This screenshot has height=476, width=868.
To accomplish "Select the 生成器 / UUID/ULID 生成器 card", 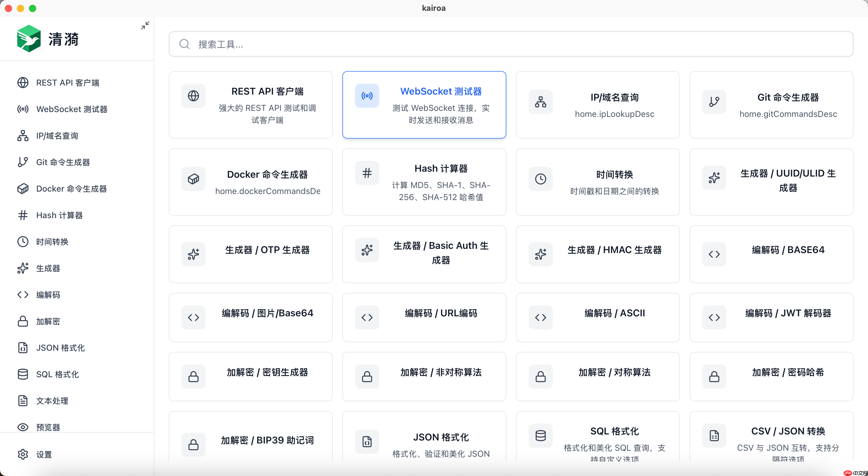I will tap(771, 182).
